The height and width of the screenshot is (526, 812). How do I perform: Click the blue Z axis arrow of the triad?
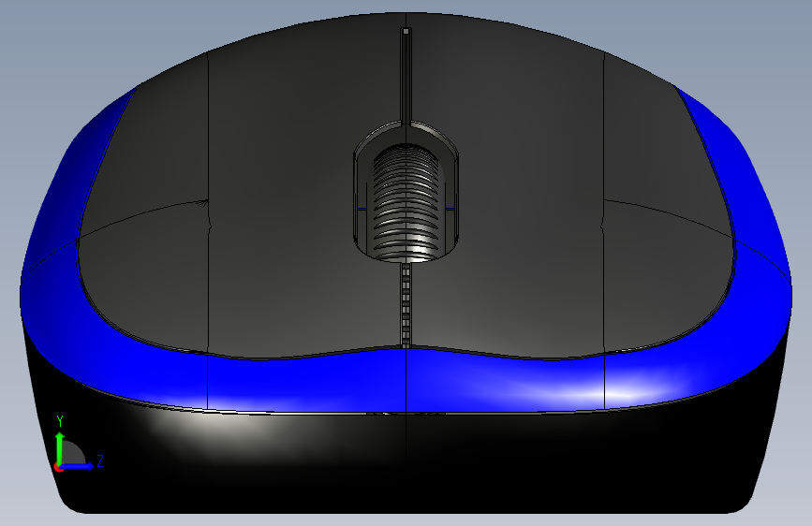(x=76, y=466)
